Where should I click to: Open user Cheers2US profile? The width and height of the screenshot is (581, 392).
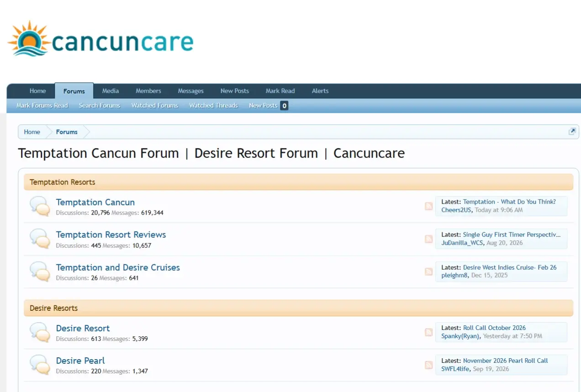[x=456, y=210]
